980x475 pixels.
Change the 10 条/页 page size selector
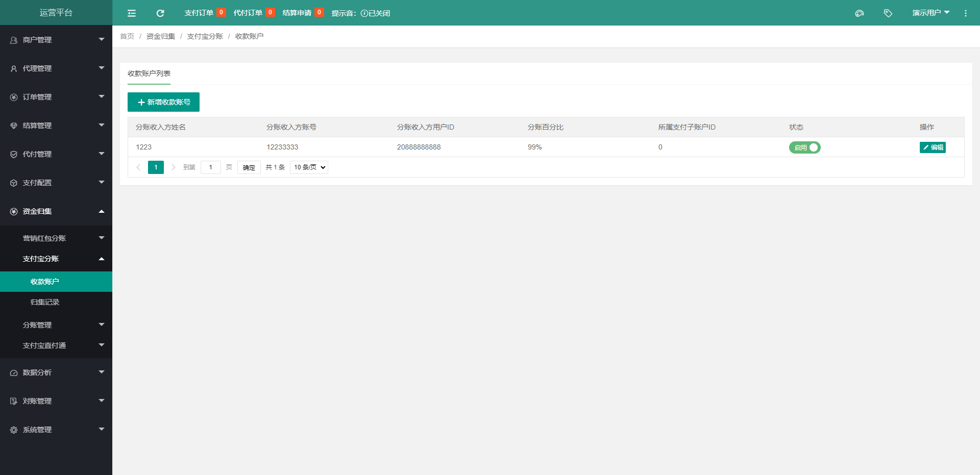click(308, 167)
